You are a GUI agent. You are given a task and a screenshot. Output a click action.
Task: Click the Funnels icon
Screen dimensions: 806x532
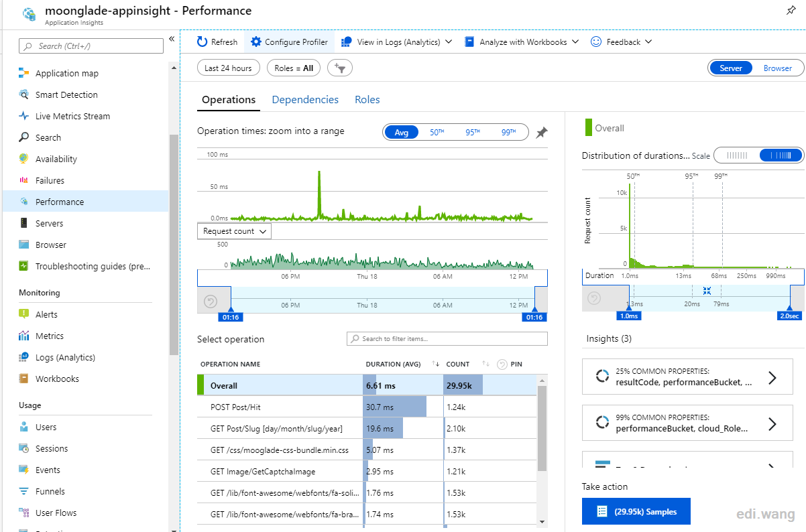(x=24, y=491)
